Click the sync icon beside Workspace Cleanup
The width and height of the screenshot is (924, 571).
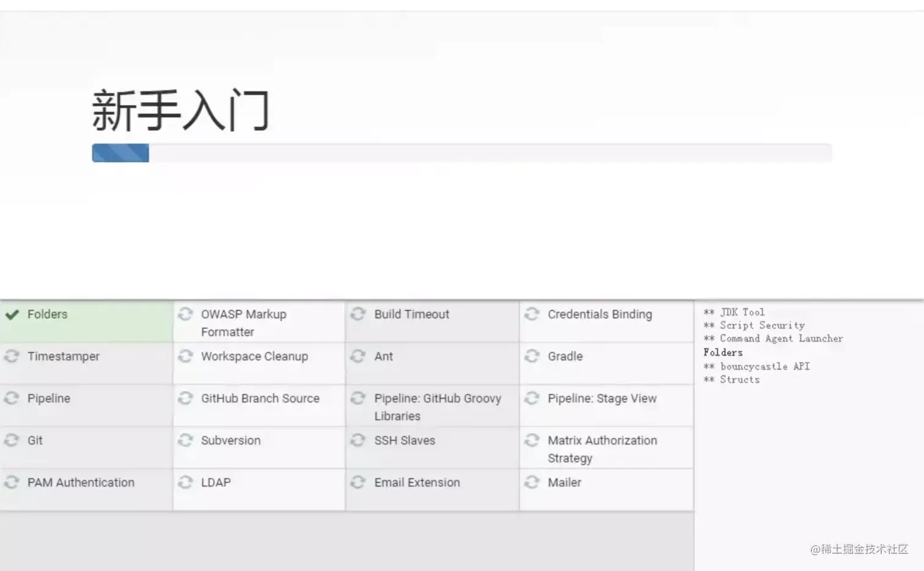coord(185,356)
